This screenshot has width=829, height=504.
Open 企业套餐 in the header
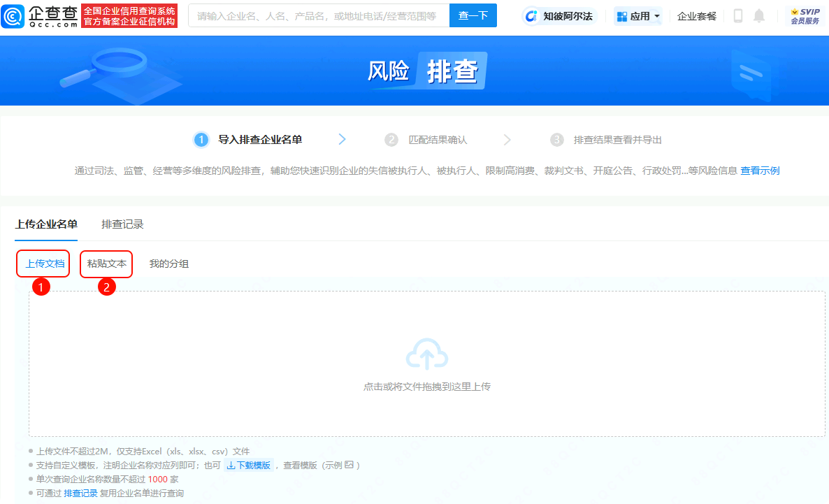(697, 16)
